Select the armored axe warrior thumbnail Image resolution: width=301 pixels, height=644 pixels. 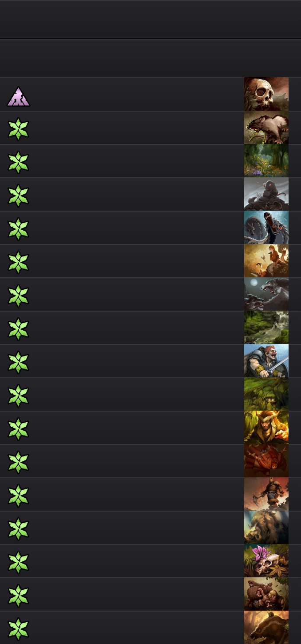266,494
